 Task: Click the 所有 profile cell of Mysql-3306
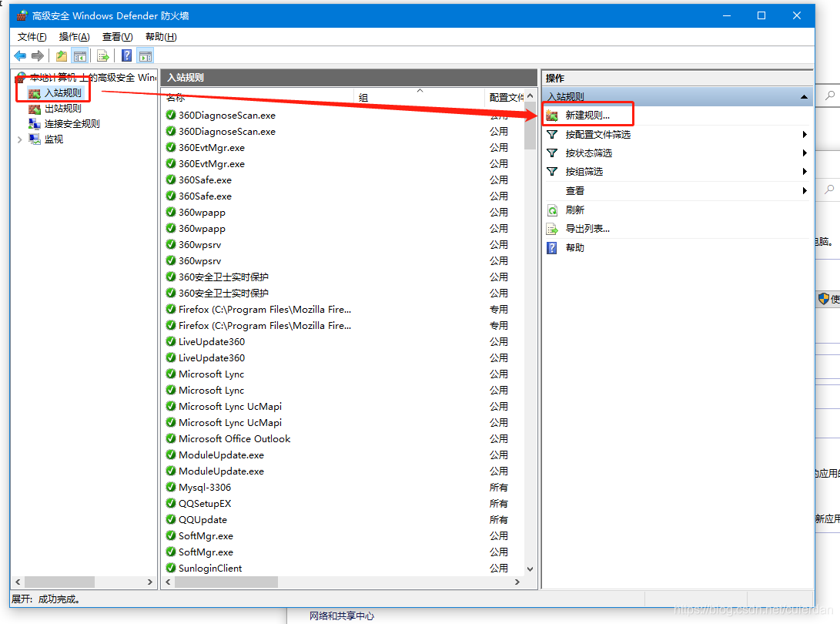point(498,488)
